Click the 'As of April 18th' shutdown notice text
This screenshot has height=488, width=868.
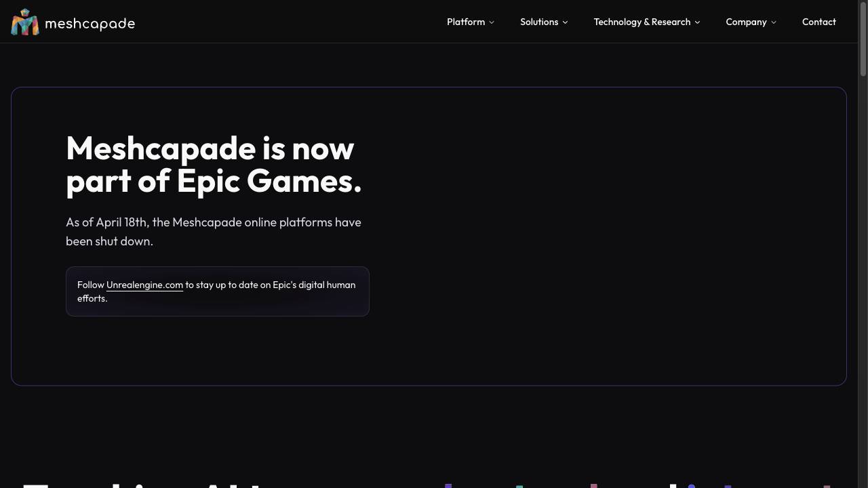click(214, 232)
